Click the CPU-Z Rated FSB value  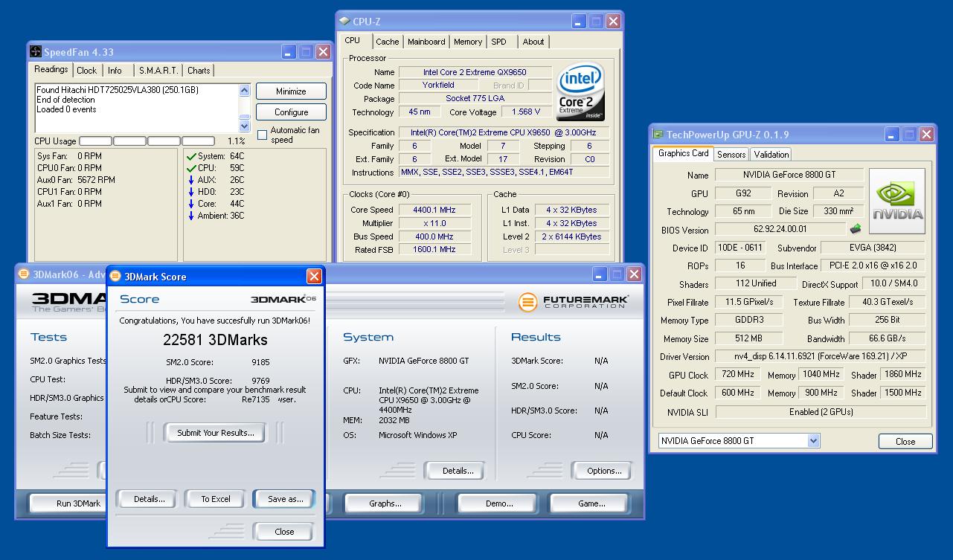pos(435,250)
